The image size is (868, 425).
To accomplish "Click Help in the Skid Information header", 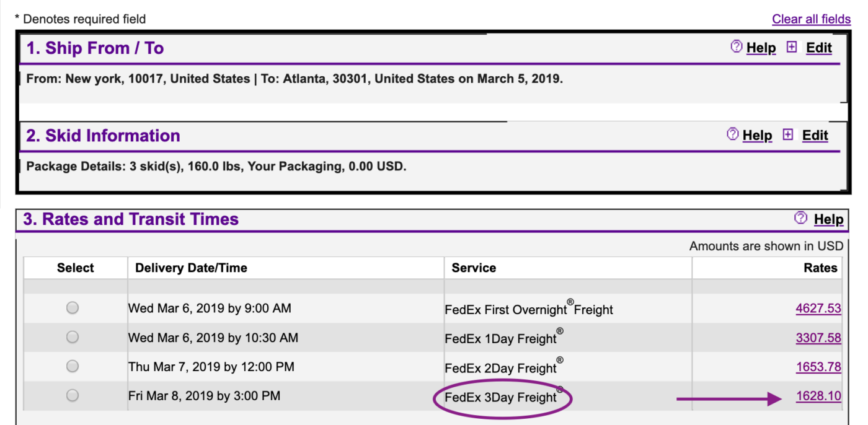I will click(758, 135).
